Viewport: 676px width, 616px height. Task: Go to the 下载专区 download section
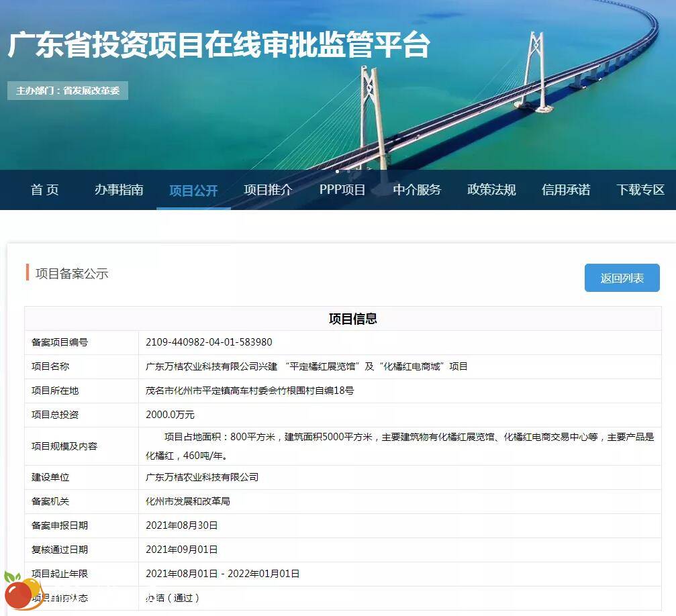pyautogui.click(x=640, y=190)
